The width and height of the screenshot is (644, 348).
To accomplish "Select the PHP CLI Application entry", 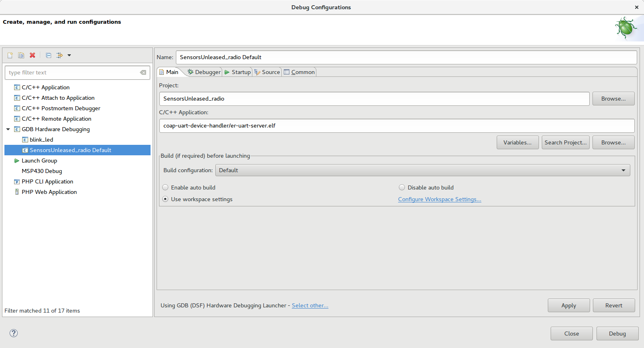I will pos(47,181).
